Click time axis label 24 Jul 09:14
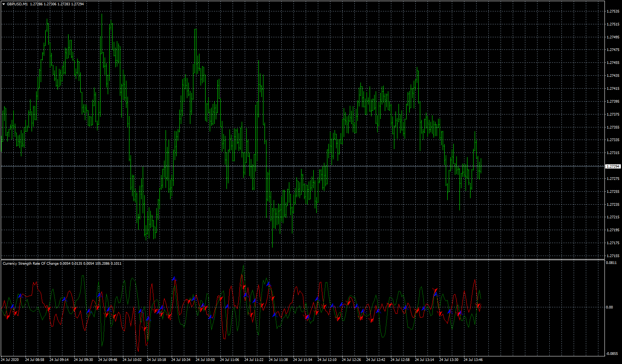Screen dimensions: 622x364 (59, 360)
